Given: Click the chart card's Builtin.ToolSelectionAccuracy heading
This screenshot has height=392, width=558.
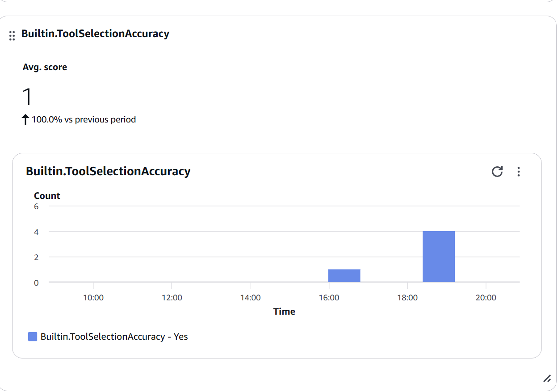Looking at the screenshot, I should [x=108, y=171].
